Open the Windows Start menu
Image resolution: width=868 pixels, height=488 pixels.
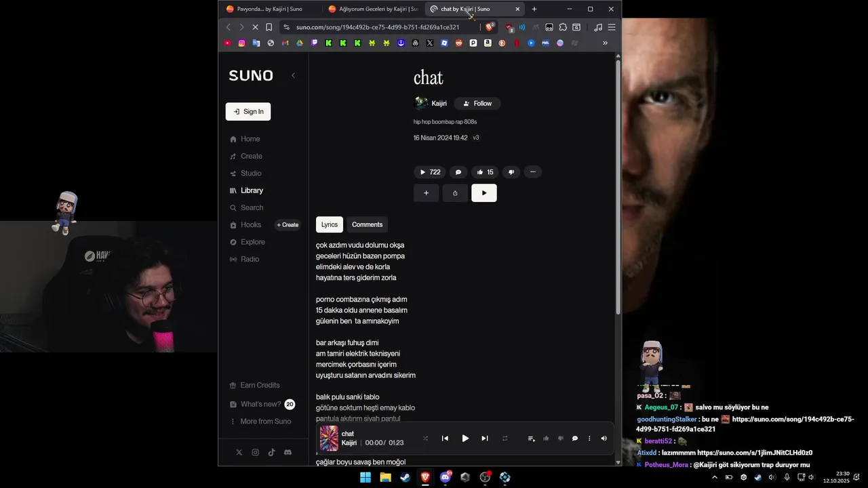point(366,477)
